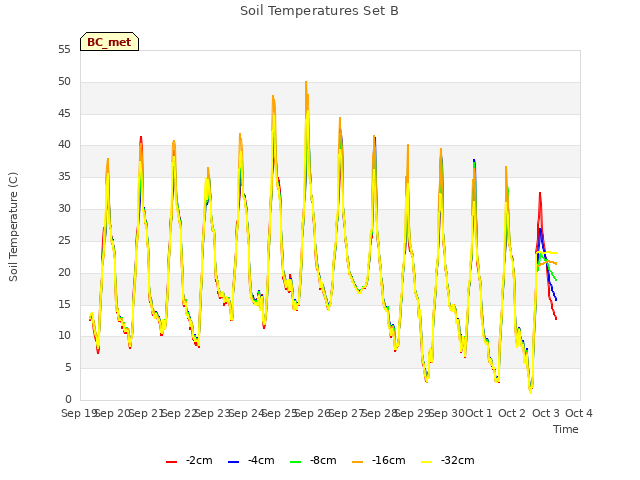The height and width of the screenshot is (480, 640).
Task: Click the chart title Soil Temperatures Set B
Action: tap(319, 11)
